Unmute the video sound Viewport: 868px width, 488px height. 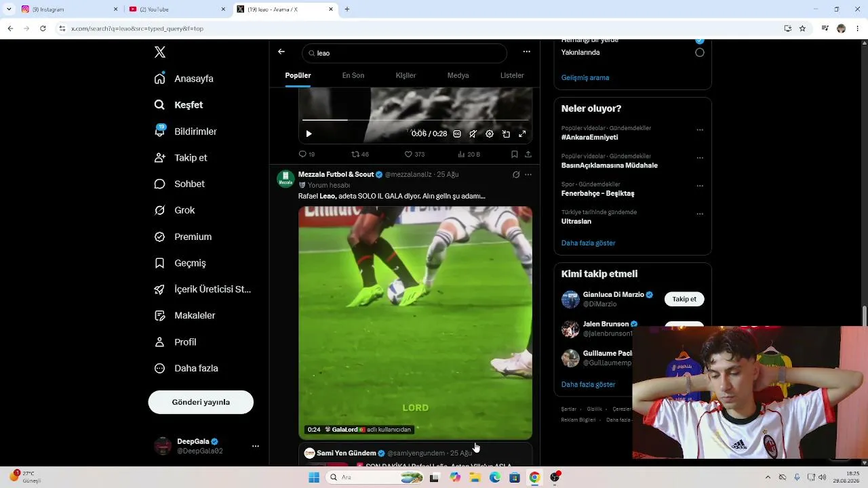473,134
